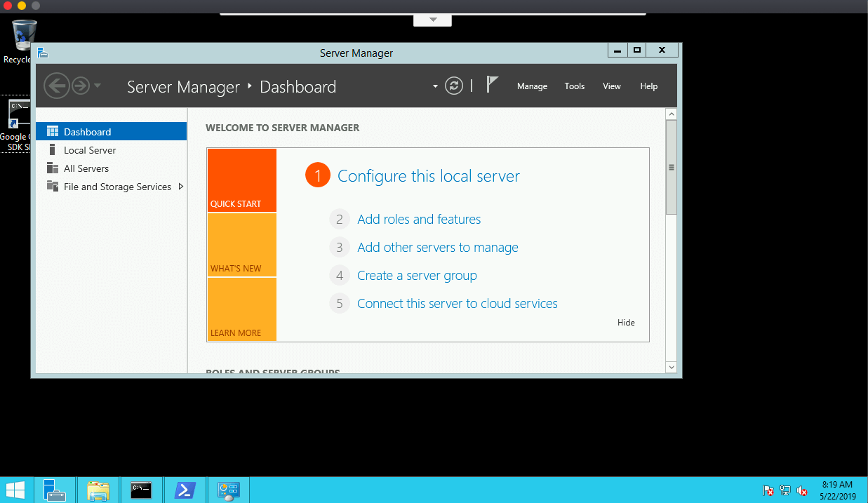Click the back navigation arrow
The height and width of the screenshot is (503, 868).
(57, 85)
